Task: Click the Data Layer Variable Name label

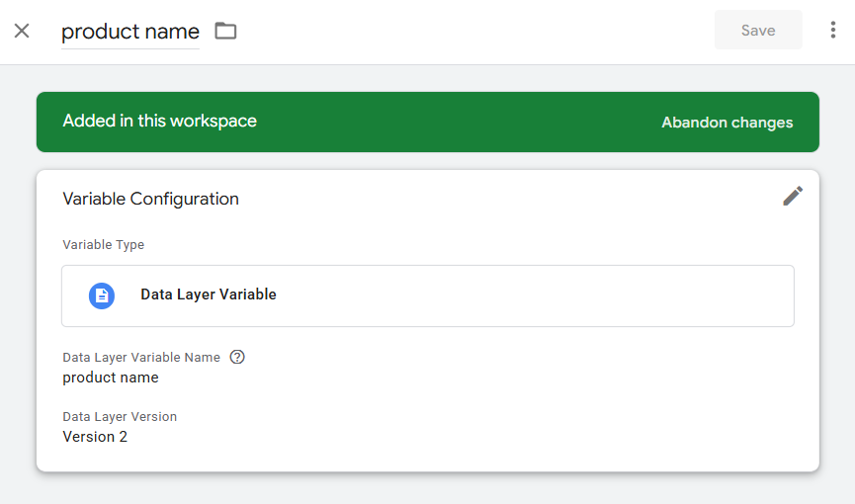Action: point(141,358)
